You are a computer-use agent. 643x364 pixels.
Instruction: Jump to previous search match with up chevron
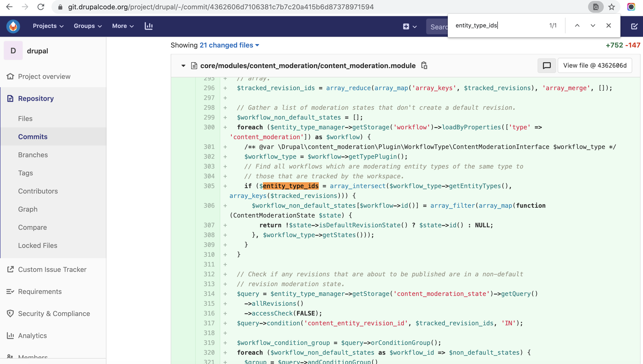[x=577, y=25]
